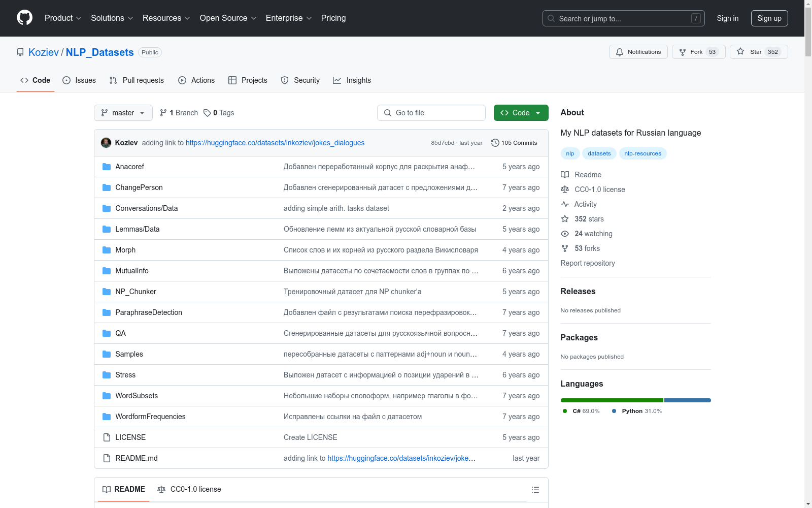Image resolution: width=812 pixels, height=508 pixels.
Task: Click the Notifications button
Action: pyautogui.click(x=638, y=52)
